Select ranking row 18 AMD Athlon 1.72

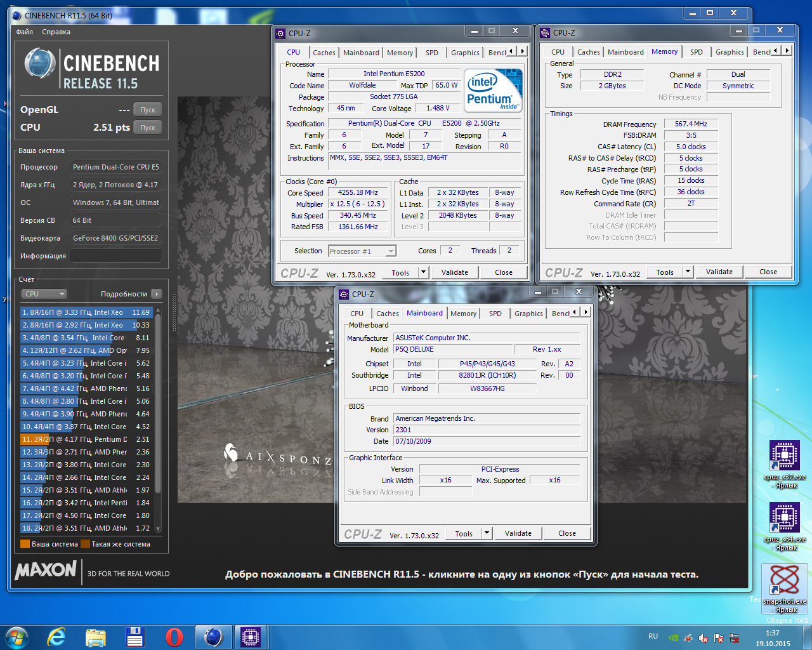pos(87,528)
